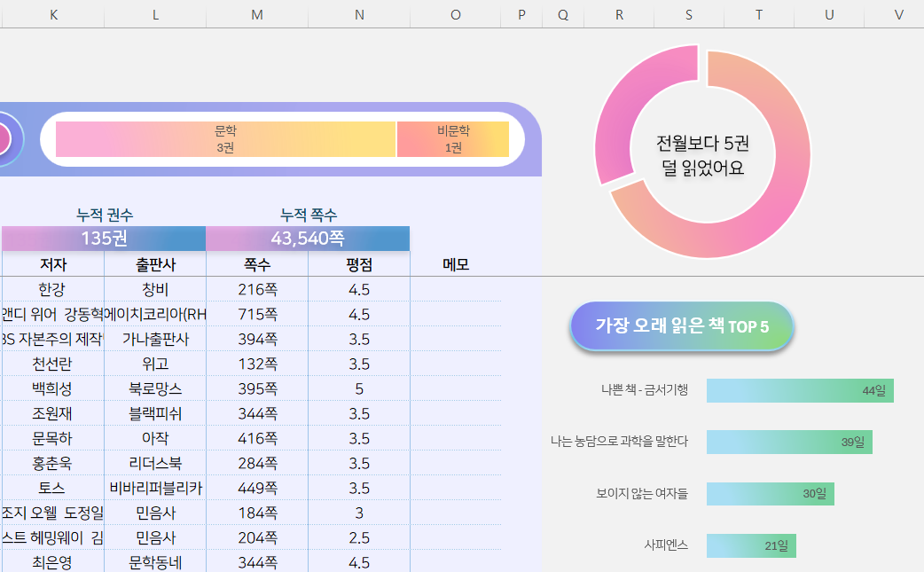Click the 저자 table header cell
The image size is (924, 572).
[53, 264]
